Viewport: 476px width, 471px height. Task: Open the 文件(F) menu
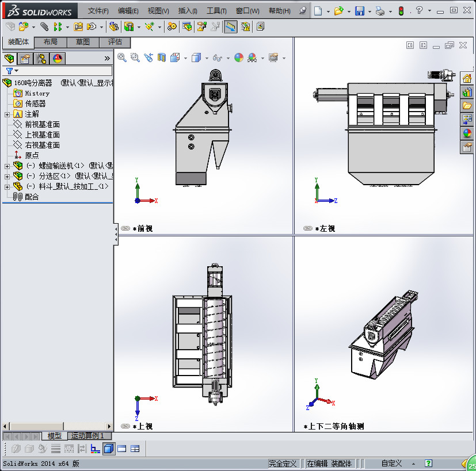(x=98, y=12)
